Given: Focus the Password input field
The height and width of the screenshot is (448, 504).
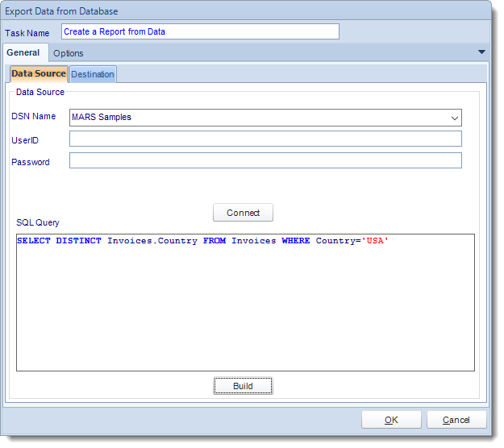Looking at the screenshot, I should [x=265, y=160].
